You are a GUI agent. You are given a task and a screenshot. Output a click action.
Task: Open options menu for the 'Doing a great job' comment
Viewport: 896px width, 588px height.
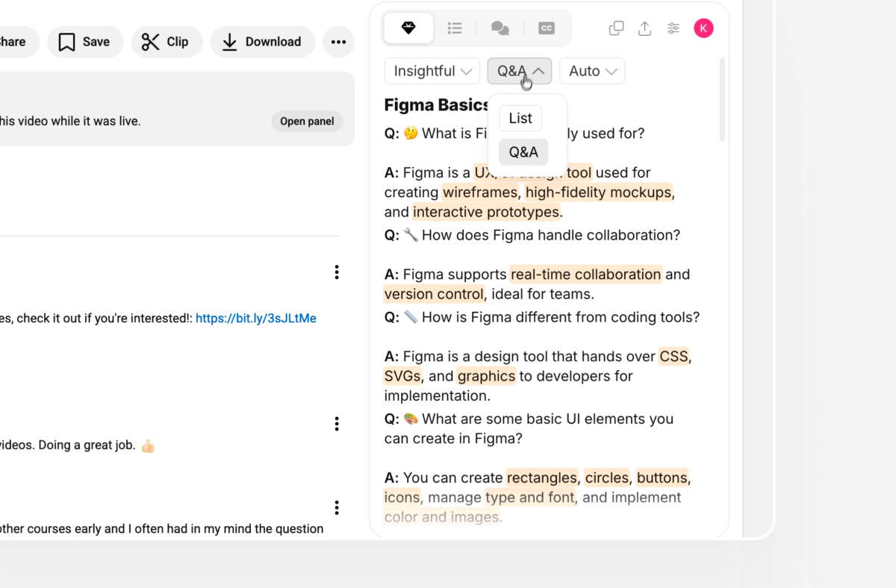(337, 424)
